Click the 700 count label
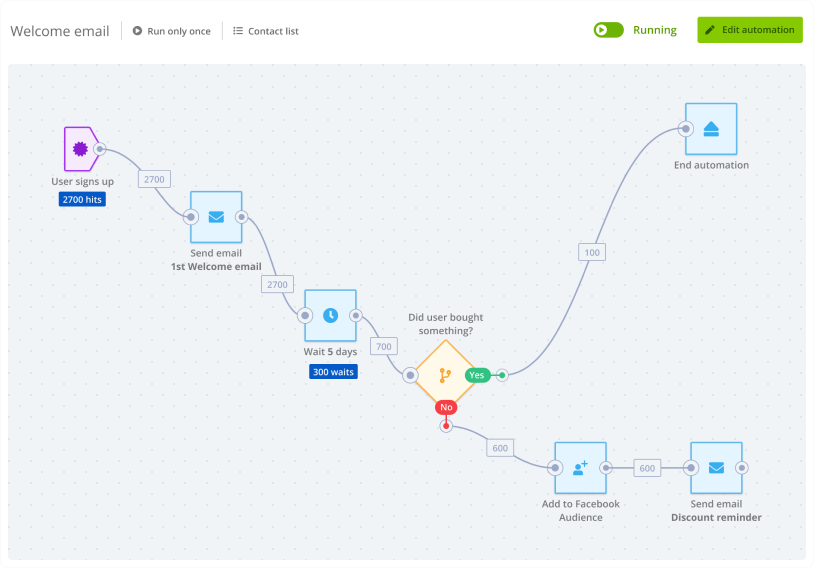814x568 pixels. 384,346
